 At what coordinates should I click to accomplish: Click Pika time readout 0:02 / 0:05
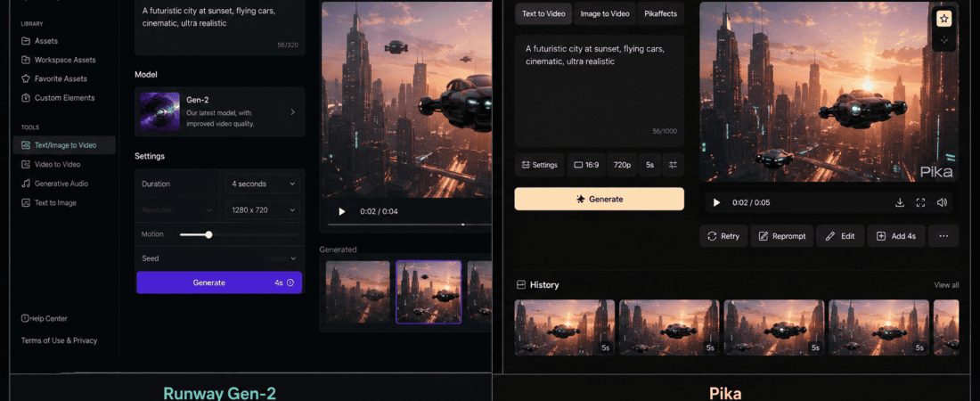tap(751, 202)
